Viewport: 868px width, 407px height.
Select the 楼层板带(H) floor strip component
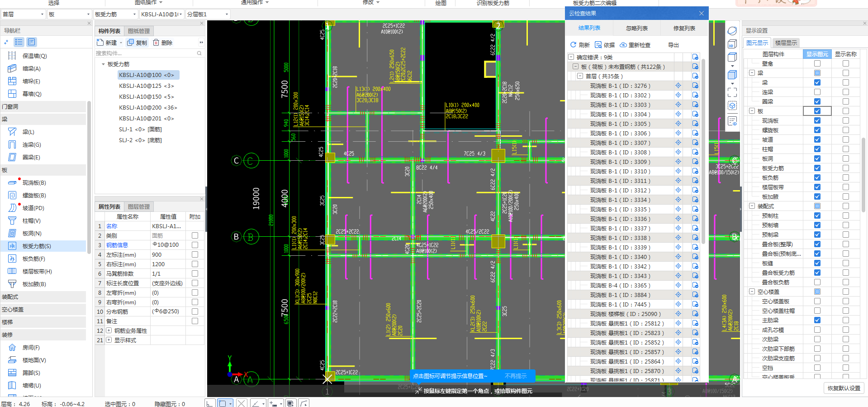click(x=37, y=272)
